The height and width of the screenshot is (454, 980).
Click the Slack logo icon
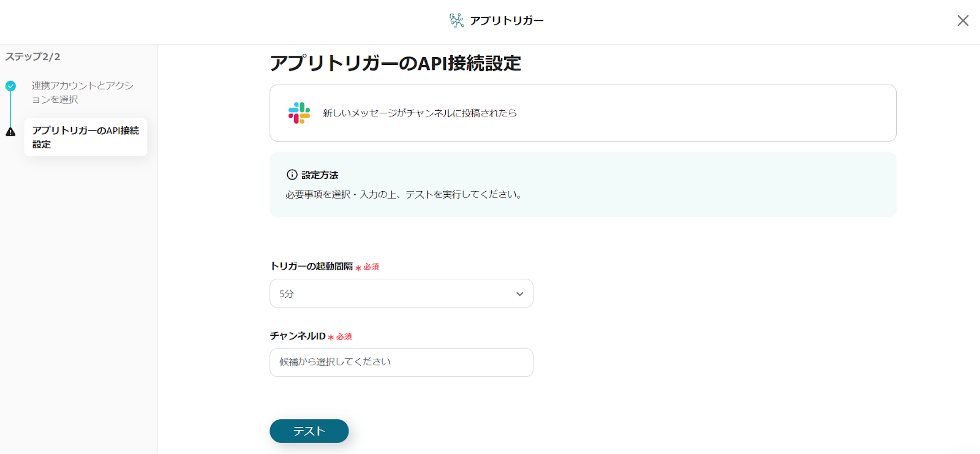click(299, 113)
